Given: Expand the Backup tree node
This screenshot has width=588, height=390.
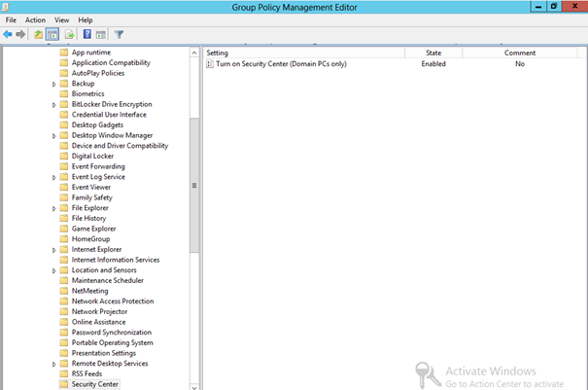Looking at the screenshot, I should [x=54, y=84].
